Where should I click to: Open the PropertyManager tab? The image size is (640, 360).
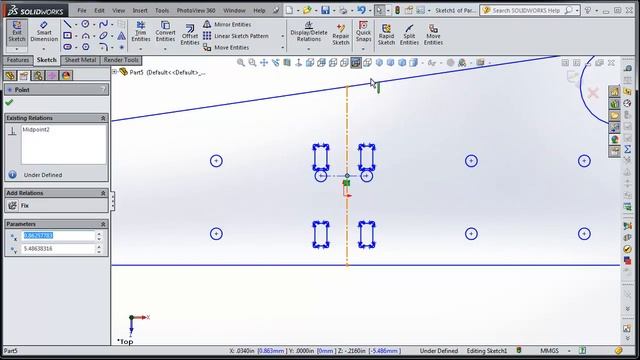pos(24,76)
